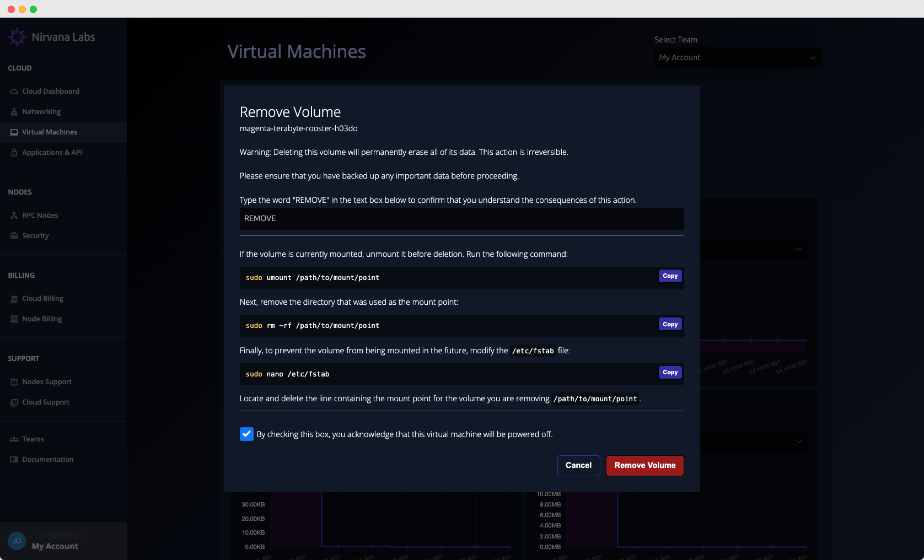
Task: Click the RPC Nodes icon
Action: point(14,216)
